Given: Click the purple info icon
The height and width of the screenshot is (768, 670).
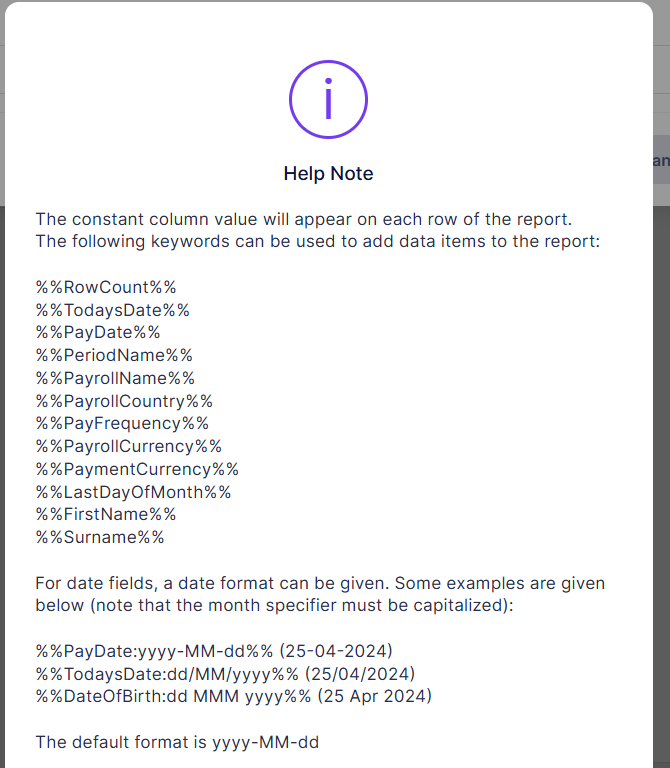Looking at the screenshot, I should pyautogui.click(x=328, y=99).
